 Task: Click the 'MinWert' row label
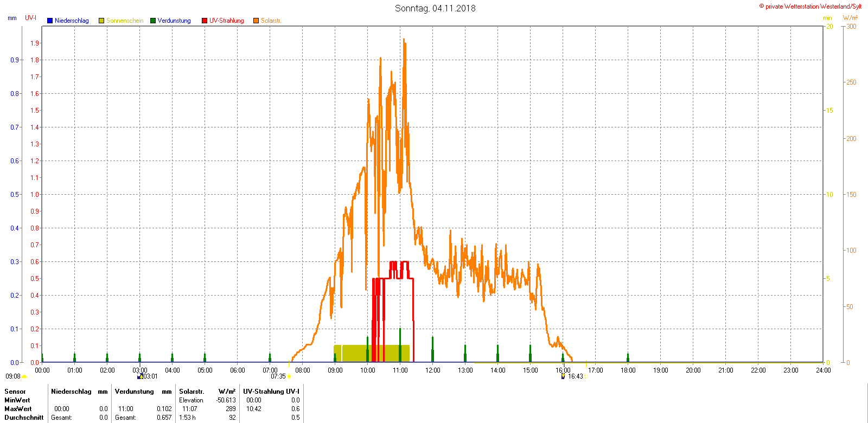click(x=17, y=400)
